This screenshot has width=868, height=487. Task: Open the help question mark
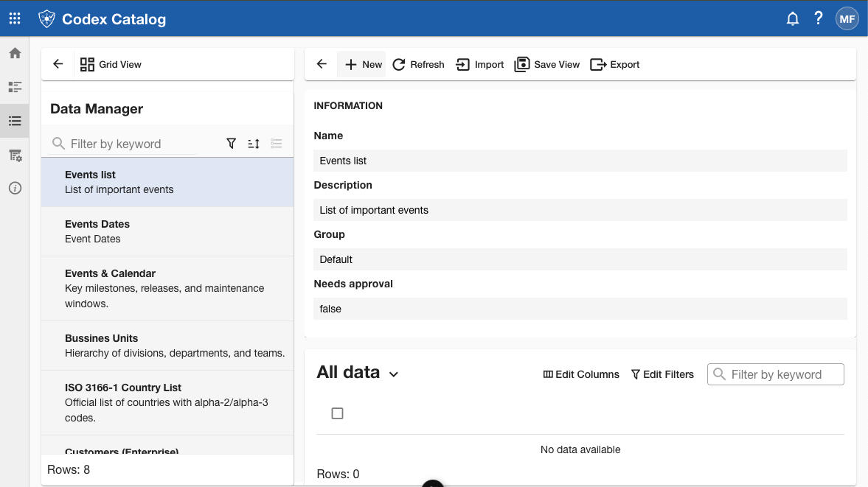pos(818,18)
